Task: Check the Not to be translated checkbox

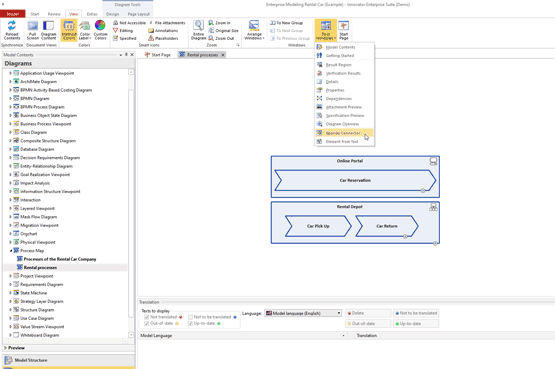Action: click(x=190, y=317)
